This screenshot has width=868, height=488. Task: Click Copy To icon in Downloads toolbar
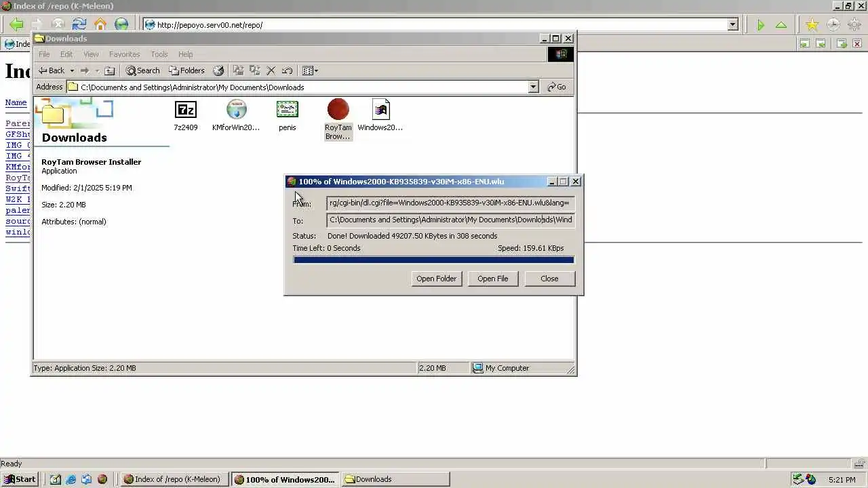tap(255, 70)
